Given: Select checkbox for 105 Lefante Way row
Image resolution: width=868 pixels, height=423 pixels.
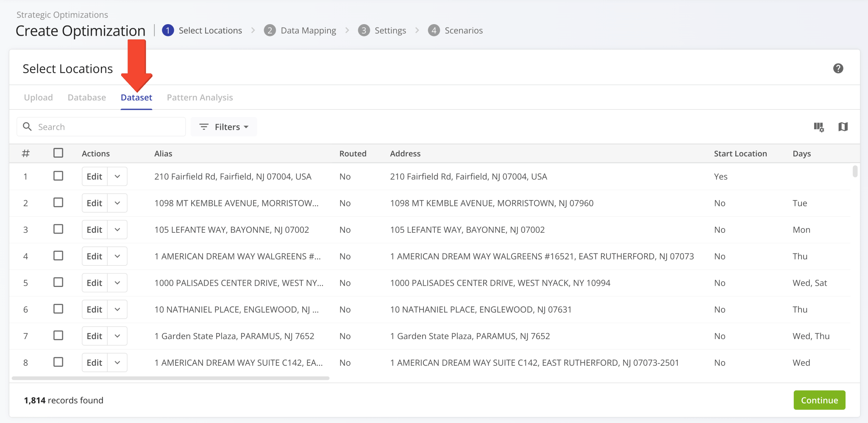Looking at the screenshot, I should tap(58, 229).
